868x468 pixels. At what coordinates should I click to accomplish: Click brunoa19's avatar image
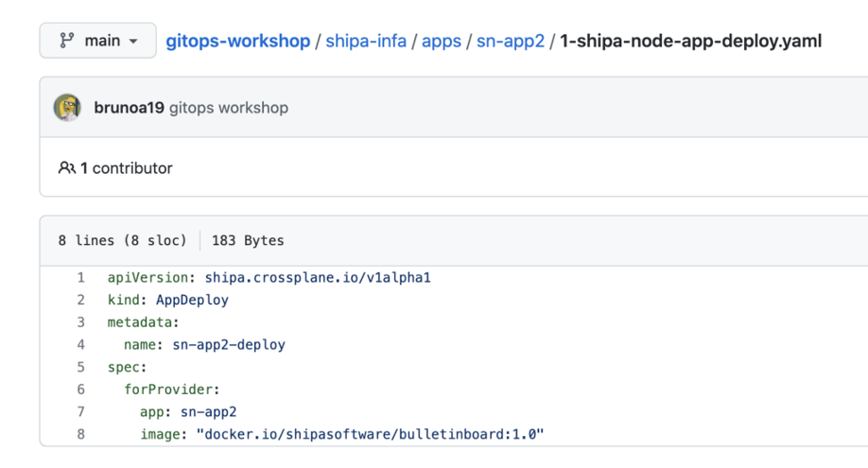[x=67, y=108]
